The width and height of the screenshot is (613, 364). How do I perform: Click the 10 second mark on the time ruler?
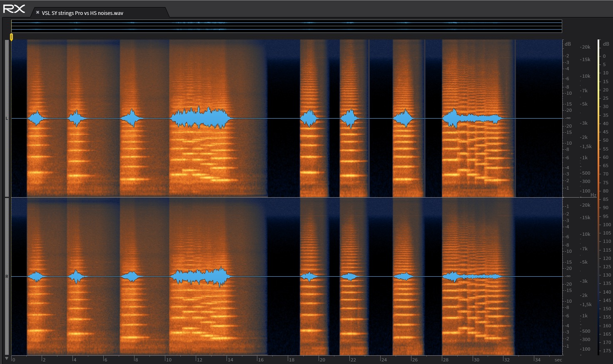(169, 360)
